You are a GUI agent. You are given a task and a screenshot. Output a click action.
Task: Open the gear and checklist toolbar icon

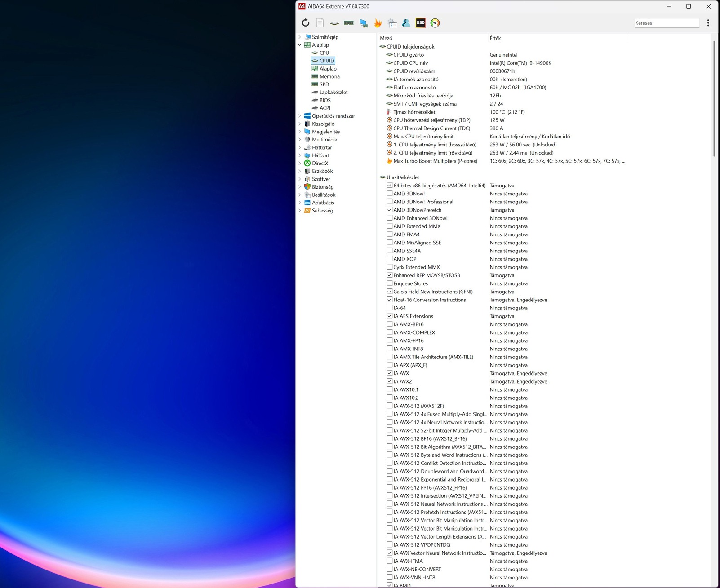(392, 23)
